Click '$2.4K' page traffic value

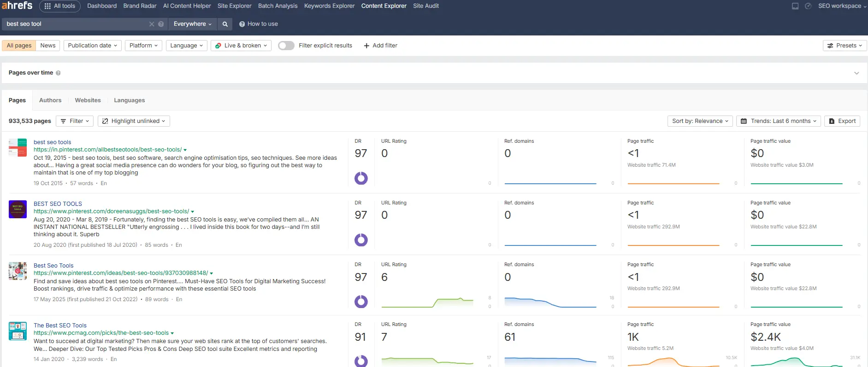pos(765,337)
